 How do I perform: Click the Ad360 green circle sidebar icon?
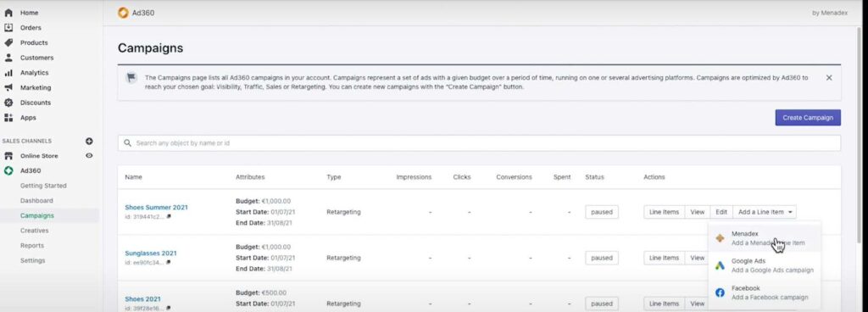click(8, 171)
